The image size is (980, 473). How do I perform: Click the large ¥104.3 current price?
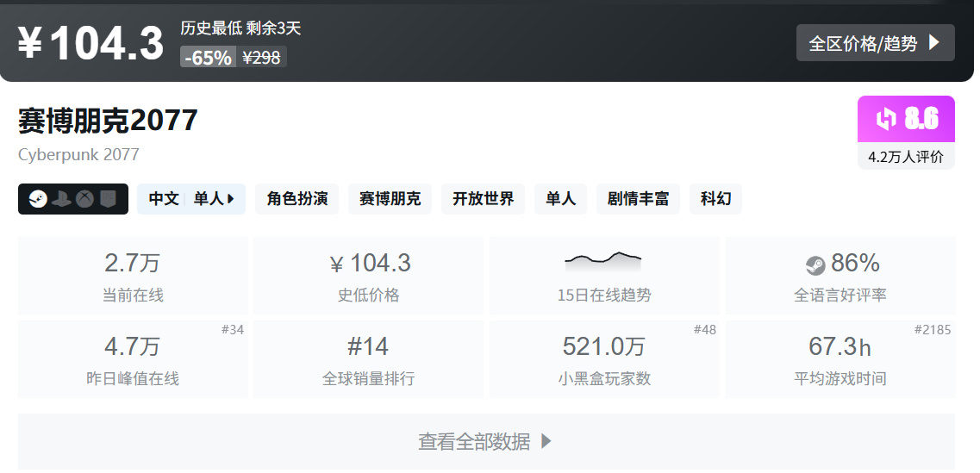(x=91, y=43)
